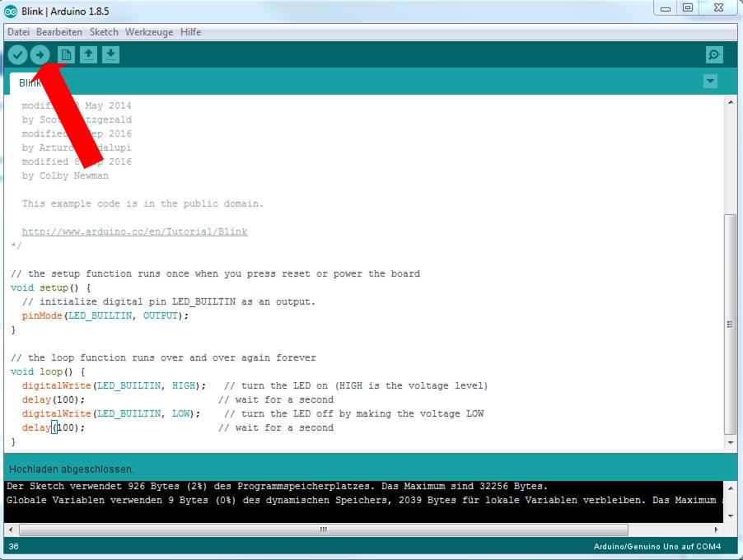Open the Bearbeiten menu
The image size is (743, 560).
pos(59,32)
